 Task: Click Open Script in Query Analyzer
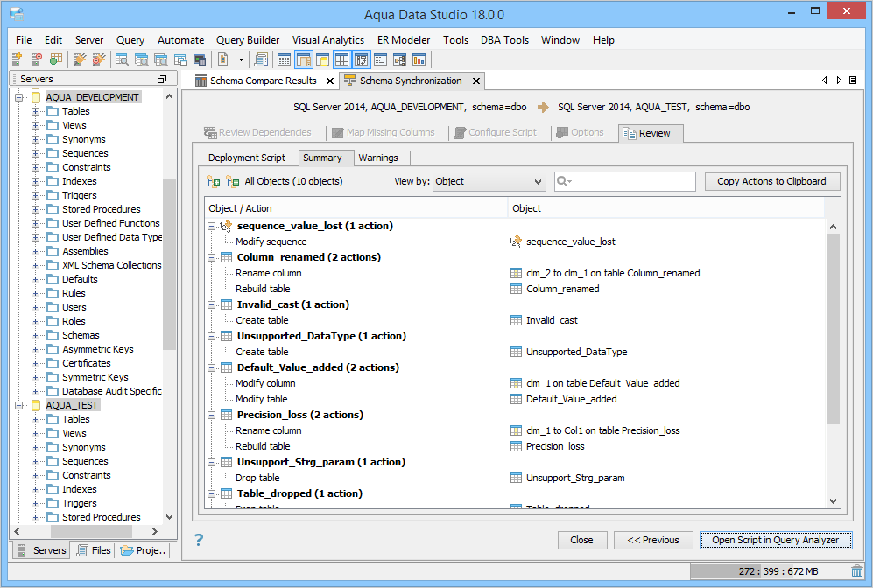pos(776,540)
